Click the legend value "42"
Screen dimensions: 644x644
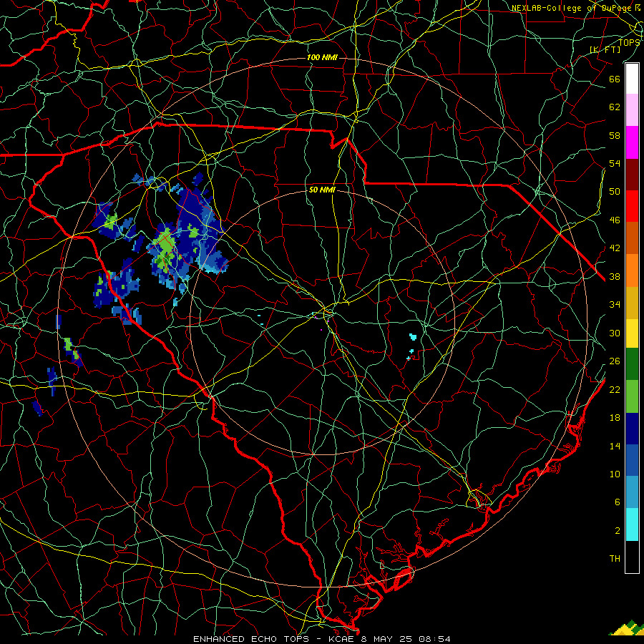tap(615, 248)
